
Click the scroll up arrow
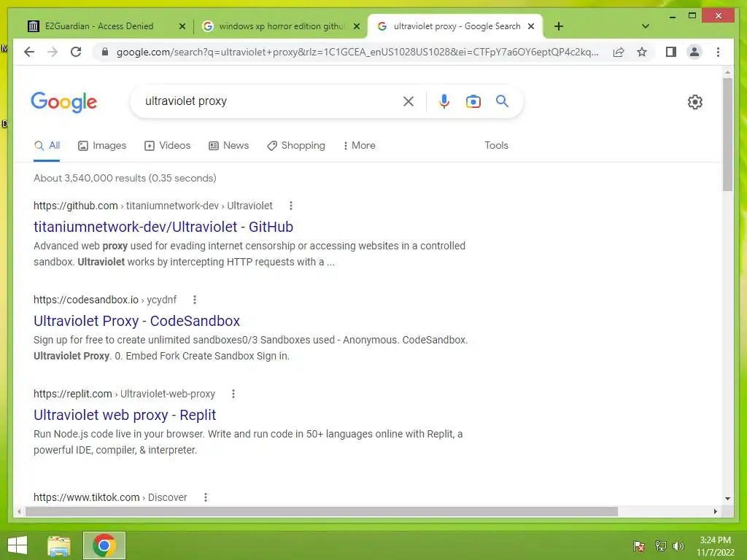[x=727, y=72]
